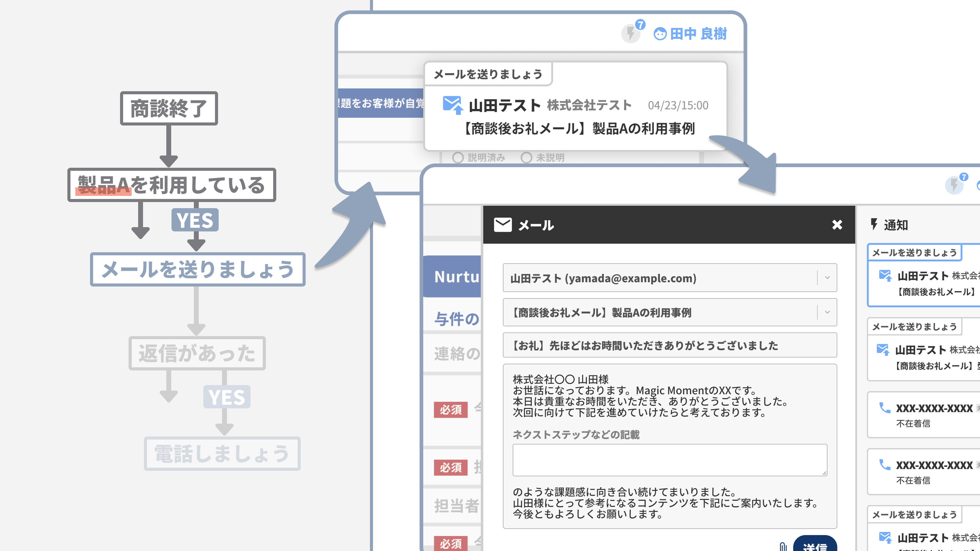This screenshot has height=551, width=980.
Task: Click the メールを送りましょう flowchart box
Action: [198, 269]
